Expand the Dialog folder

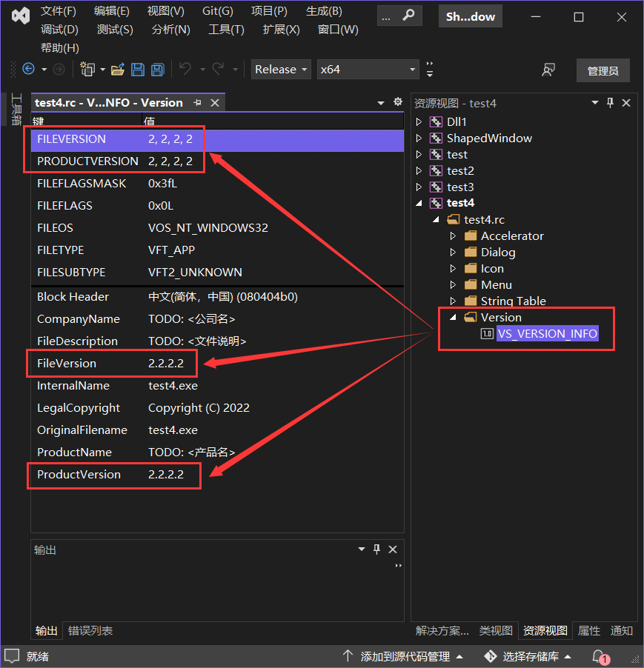453,253
